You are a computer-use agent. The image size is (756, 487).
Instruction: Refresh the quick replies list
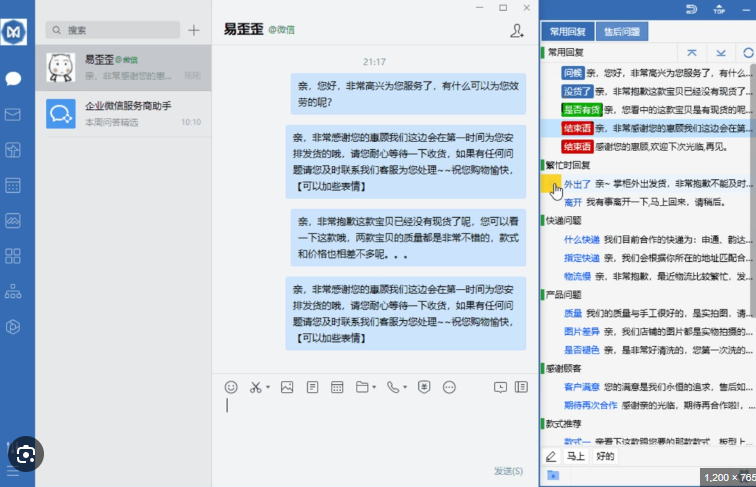[x=748, y=53]
